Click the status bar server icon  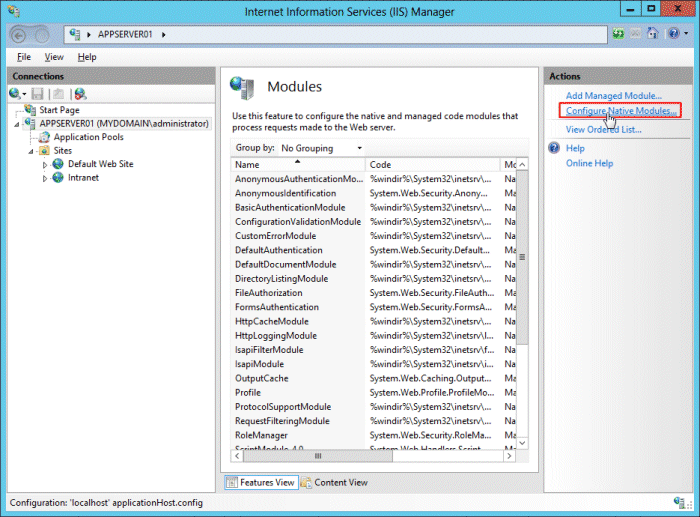679,502
